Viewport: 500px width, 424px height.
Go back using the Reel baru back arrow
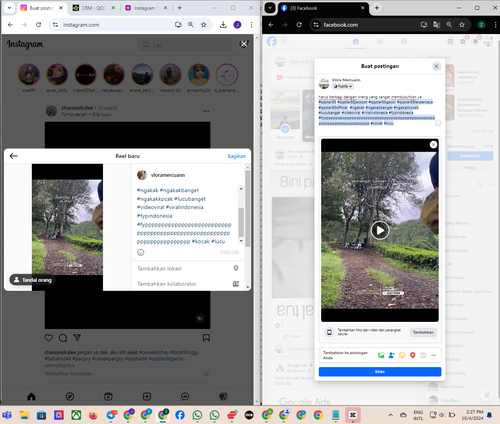(14, 156)
